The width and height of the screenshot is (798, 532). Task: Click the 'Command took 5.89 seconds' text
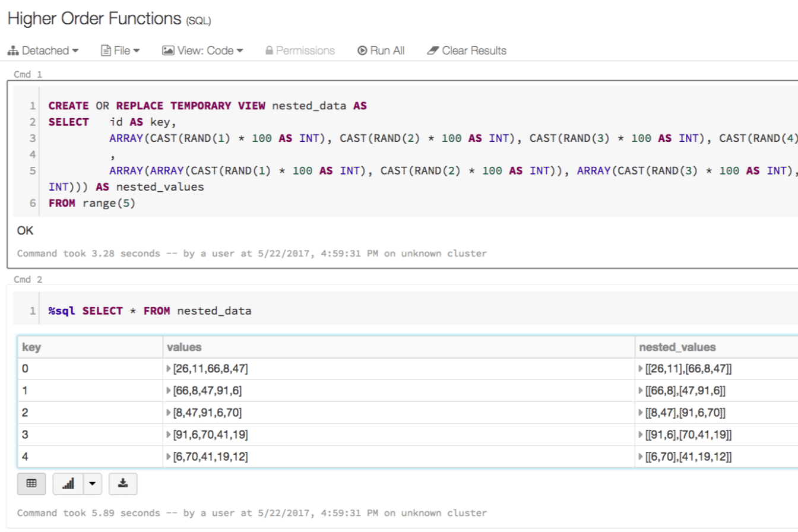(252, 513)
